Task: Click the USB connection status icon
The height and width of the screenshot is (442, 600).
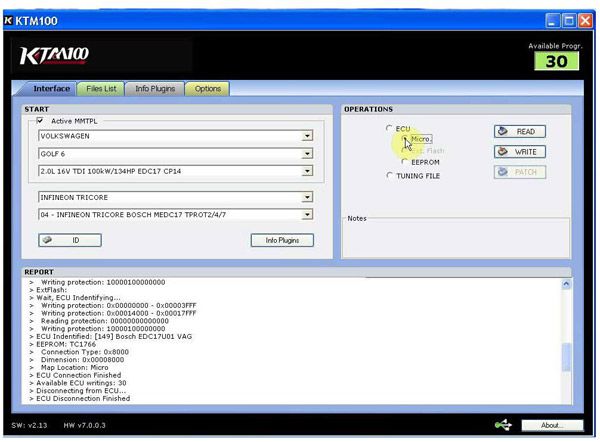Action: [503, 425]
